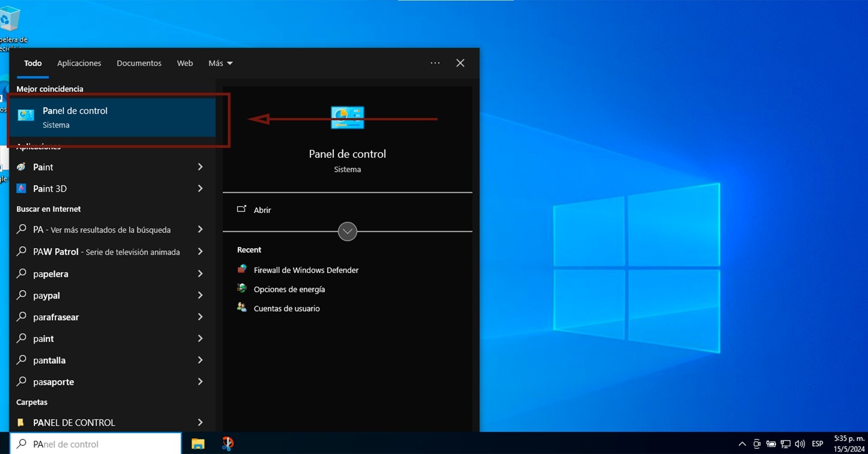The width and height of the screenshot is (868, 454).
Task: Switch to the Documentos tab
Action: click(139, 63)
